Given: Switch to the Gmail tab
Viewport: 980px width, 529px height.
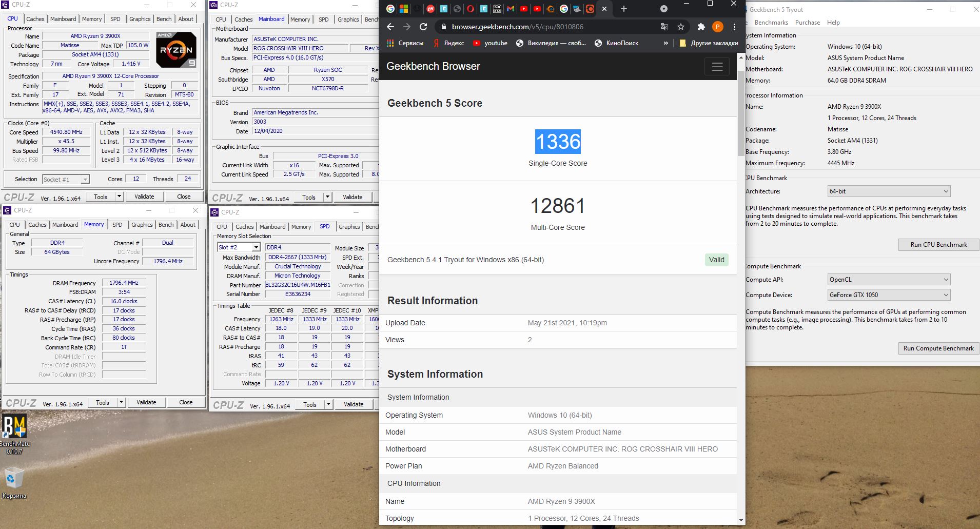Looking at the screenshot, I should point(510,9).
